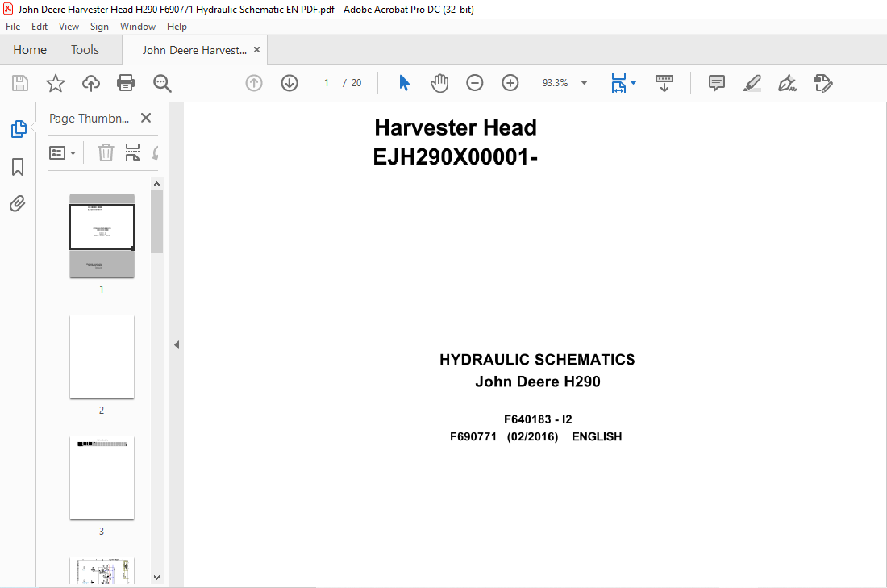The height and width of the screenshot is (588, 887).
Task: Open the Bookmarks pane
Action: (x=18, y=167)
